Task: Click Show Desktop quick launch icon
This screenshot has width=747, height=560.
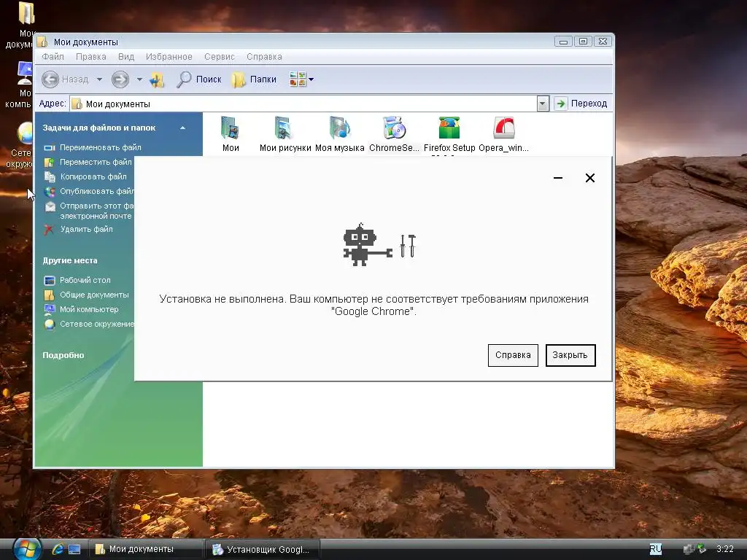Action: [x=75, y=549]
